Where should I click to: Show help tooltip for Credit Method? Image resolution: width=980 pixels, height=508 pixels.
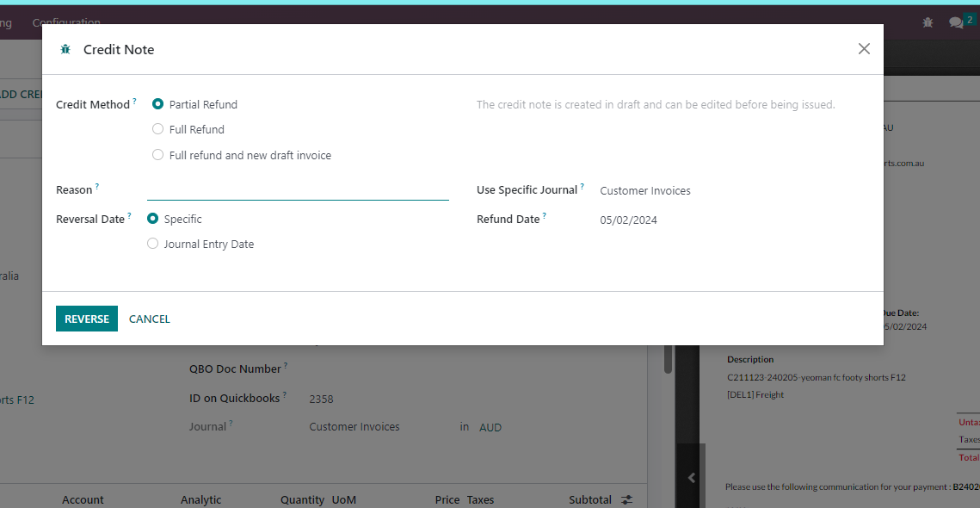pyautogui.click(x=134, y=100)
